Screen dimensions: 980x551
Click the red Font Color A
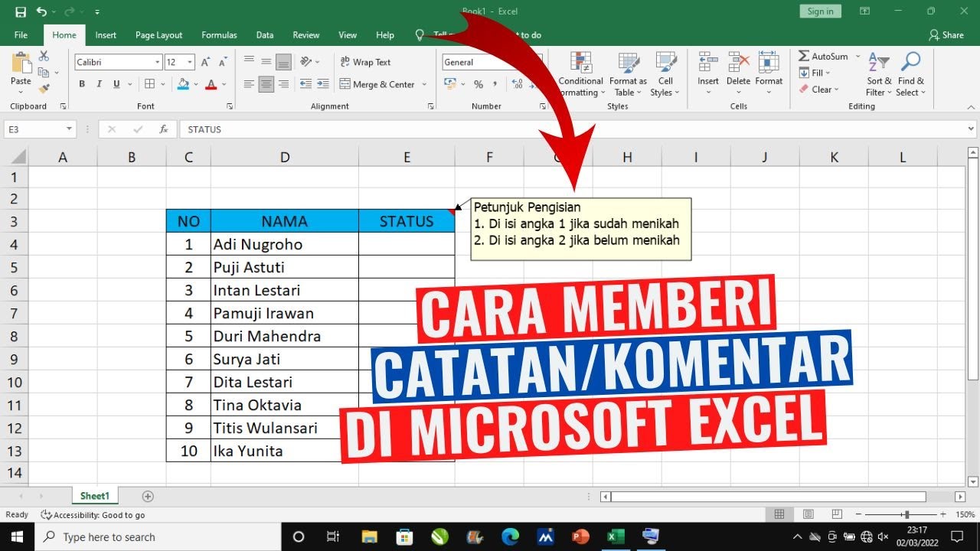[211, 84]
